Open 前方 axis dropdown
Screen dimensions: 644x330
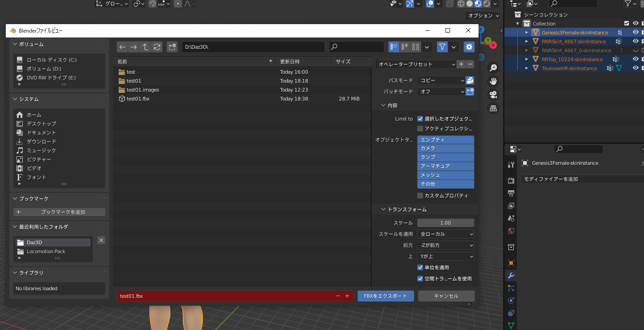coord(446,245)
